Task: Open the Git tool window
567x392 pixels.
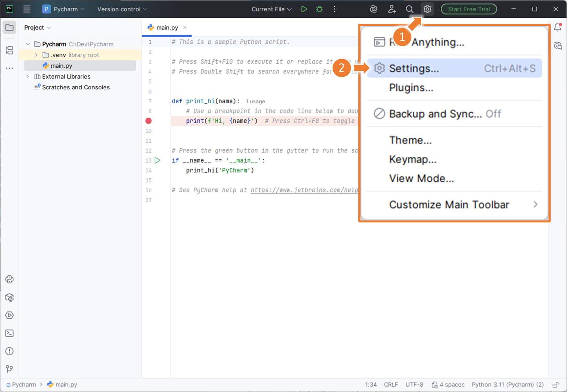Action: click(x=9, y=369)
